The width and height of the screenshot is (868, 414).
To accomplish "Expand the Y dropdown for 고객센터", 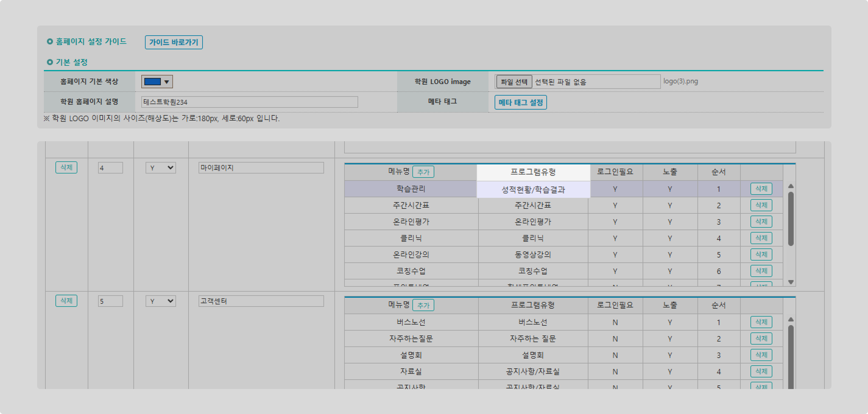I will click(x=161, y=301).
